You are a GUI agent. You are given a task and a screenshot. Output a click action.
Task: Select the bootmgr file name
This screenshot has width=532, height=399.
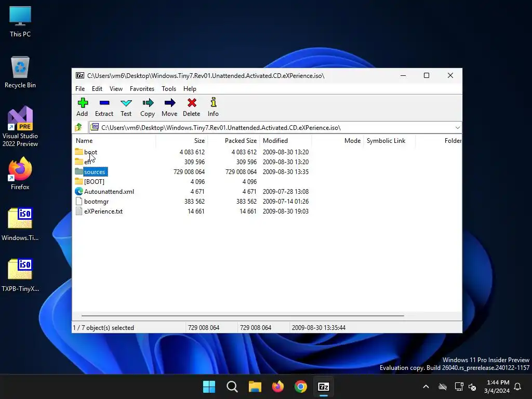point(96,202)
